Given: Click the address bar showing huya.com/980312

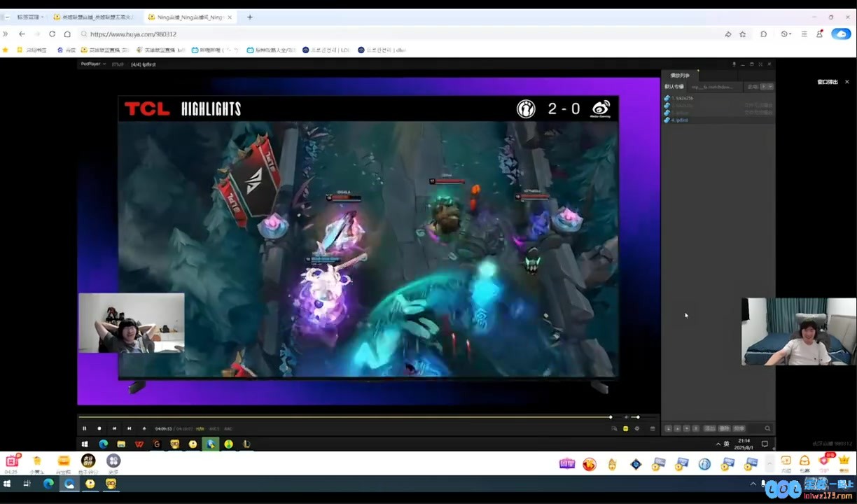Looking at the screenshot, I should (x=399, y=34).
